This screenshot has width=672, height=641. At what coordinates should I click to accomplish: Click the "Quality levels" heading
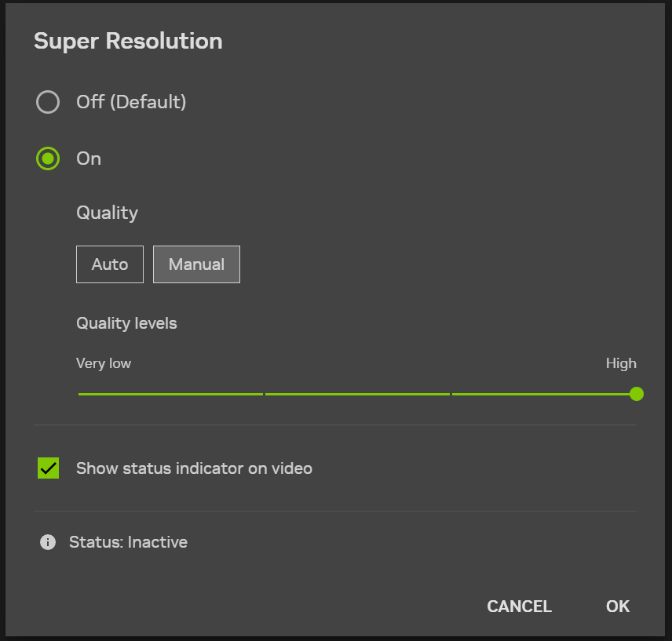(x=126, y=323)
